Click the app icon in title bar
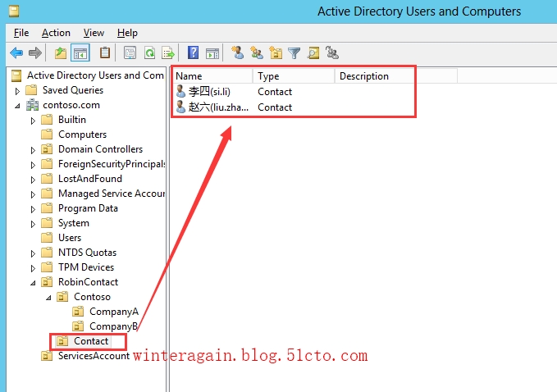 click(14, 11)
